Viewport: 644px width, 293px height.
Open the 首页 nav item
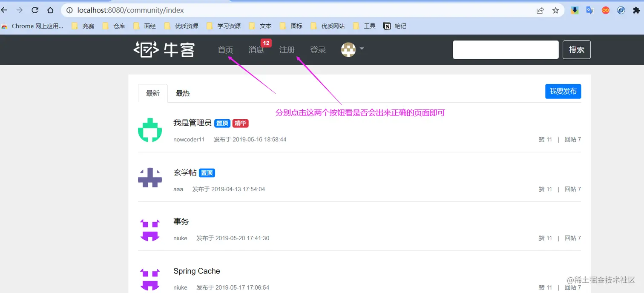click(225, 50)
